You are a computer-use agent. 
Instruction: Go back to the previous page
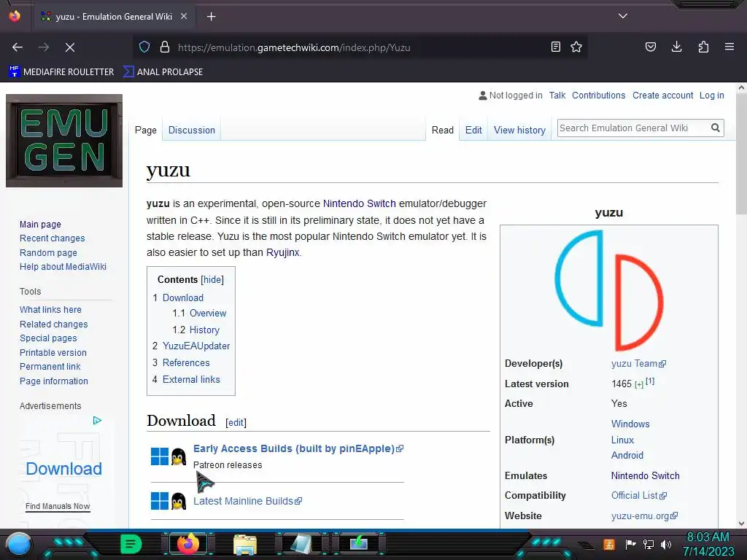click(18, 47)
